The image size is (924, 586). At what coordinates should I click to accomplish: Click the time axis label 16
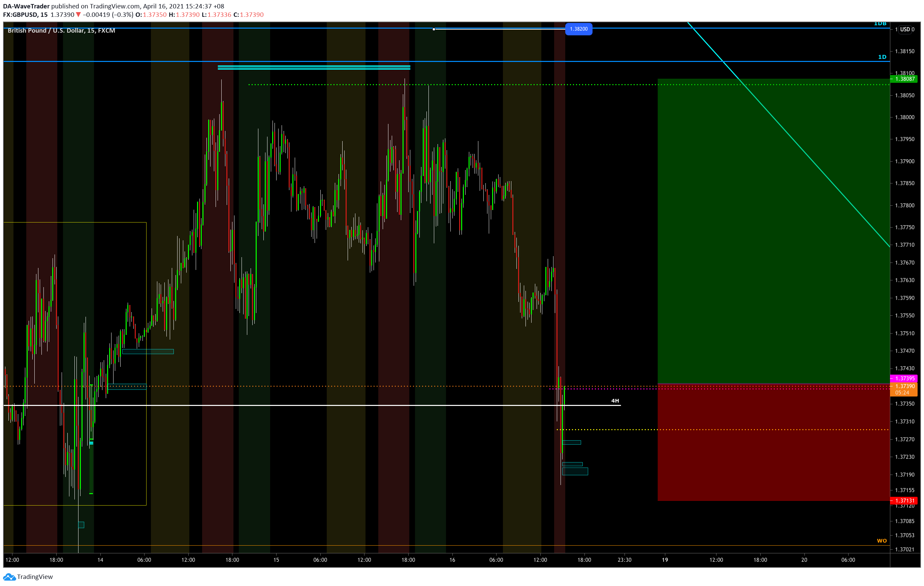tap(452, 560)
